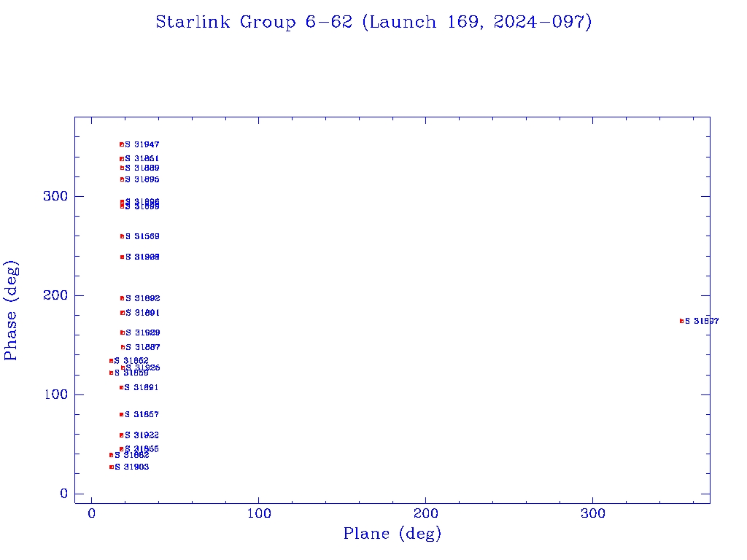Select the "S 31861" satellite label

click(142, 158)
